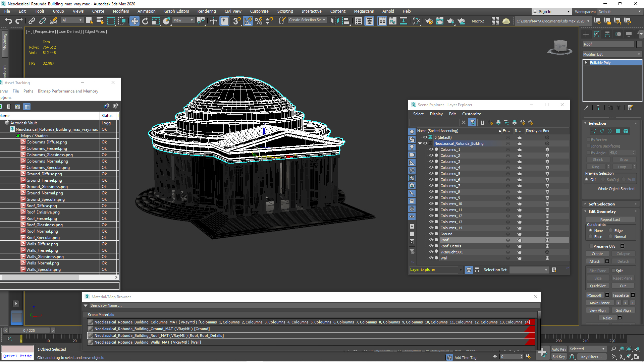Viewport: 644px width, 362px height.
Task: Collapse Scene Materials group
Action: (86, 315)
